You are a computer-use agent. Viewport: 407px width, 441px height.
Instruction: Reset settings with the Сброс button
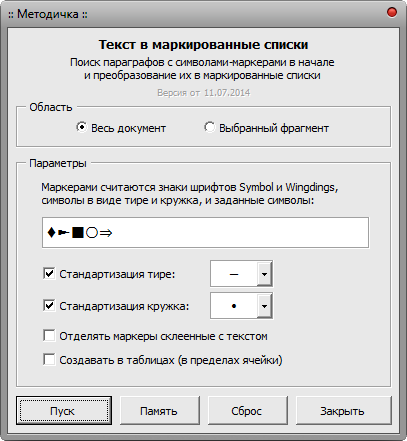tap(247, 411)
